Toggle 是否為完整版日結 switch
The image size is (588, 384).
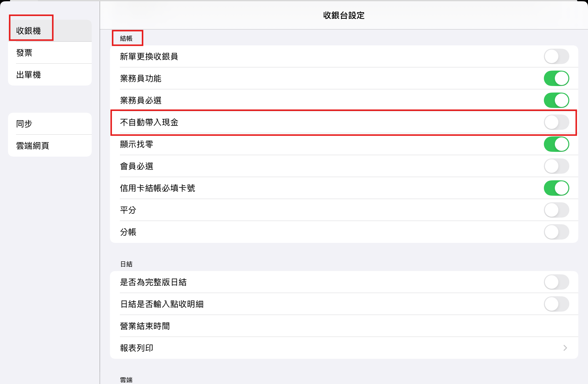pyautogui.click(x=556, y=282)
